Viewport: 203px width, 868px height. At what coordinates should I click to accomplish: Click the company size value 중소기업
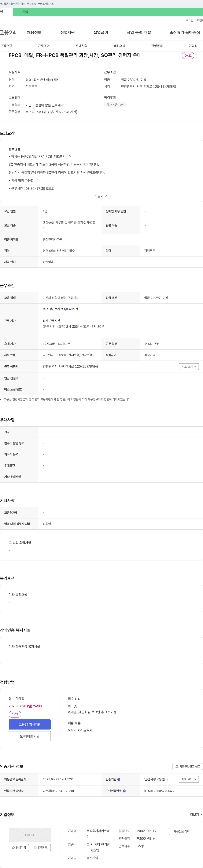[x=92, y=858]
